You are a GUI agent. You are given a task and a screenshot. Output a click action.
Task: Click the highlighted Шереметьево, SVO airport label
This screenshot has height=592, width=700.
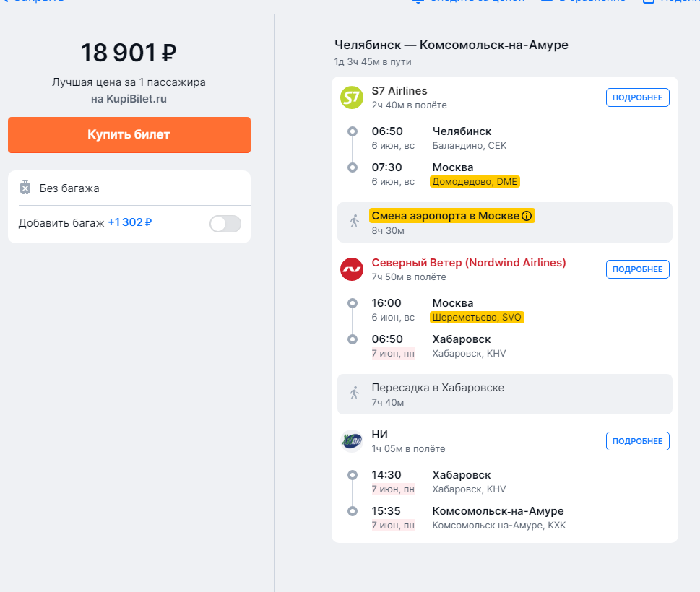[477, 318]
